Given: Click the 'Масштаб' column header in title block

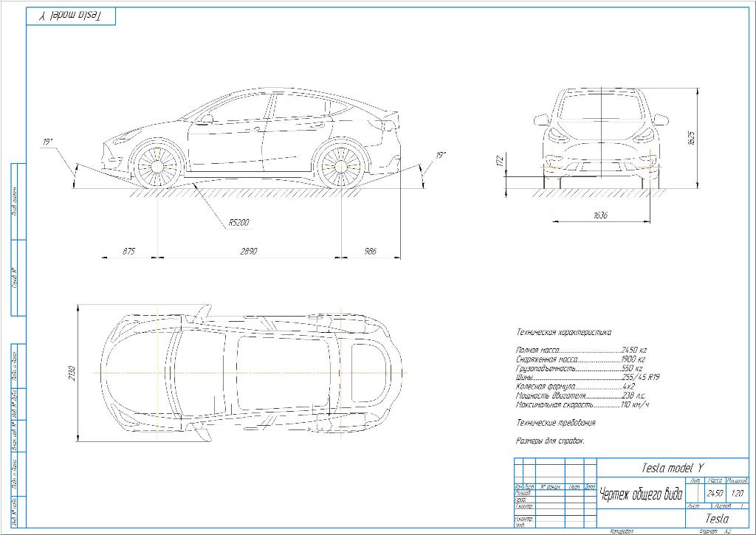Looking at the screenshot, I should 737,480.
